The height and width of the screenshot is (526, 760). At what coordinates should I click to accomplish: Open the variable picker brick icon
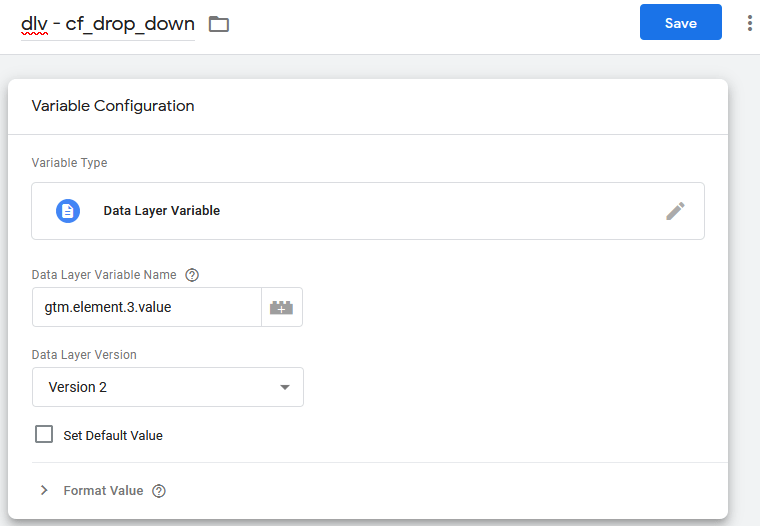[x=282, y=308]
